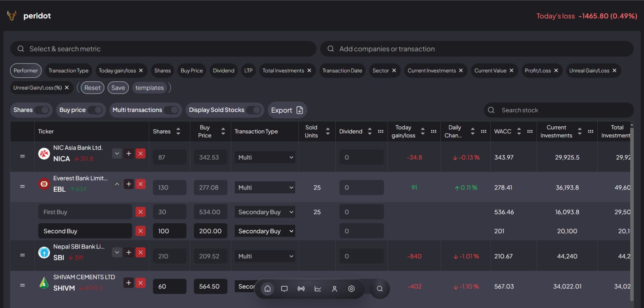Delete the NICA row with red X

(140, 153)
